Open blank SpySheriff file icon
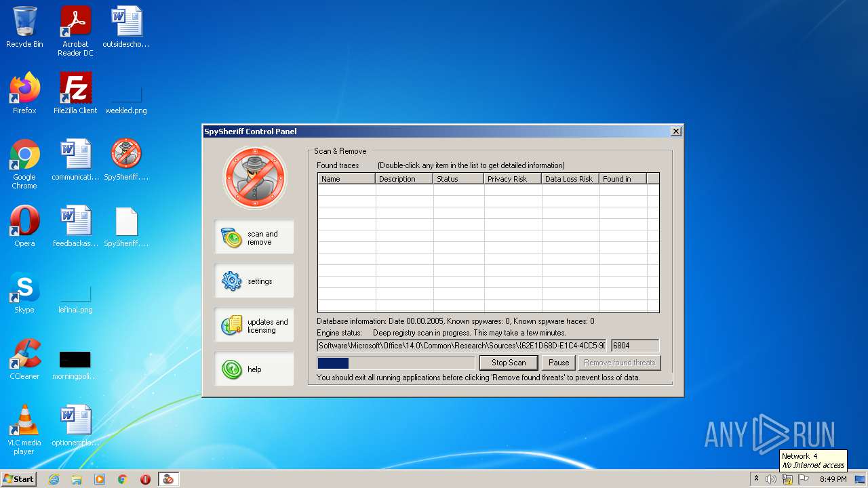Viewport: 868px width, 488px height. tap(126, 226)
